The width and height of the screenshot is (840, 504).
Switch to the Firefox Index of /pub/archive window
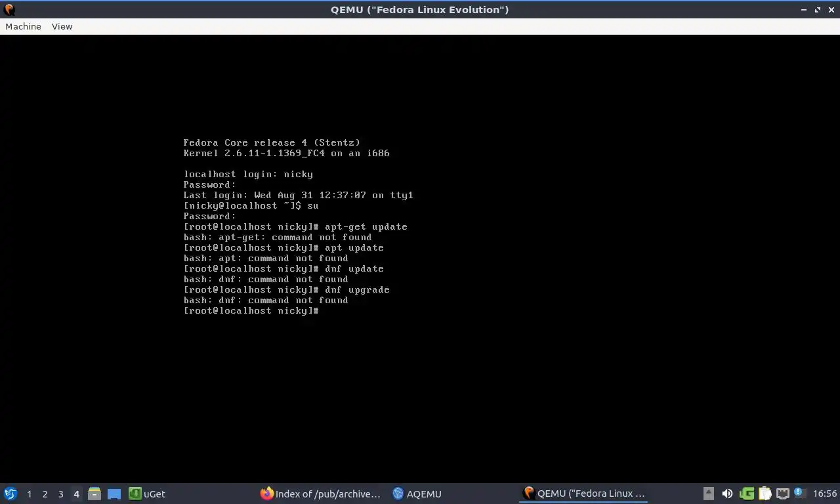click(320, 493)
